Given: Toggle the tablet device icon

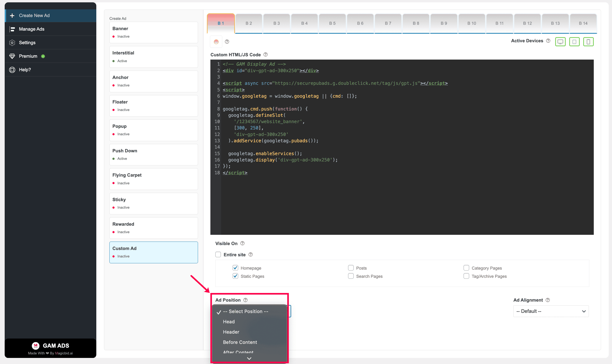Looking at the screenshot, I should tap(574, 42).
